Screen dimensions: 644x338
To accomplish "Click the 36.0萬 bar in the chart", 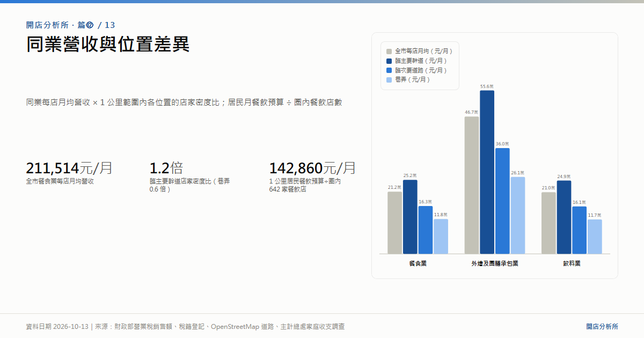I will [502, 201].
